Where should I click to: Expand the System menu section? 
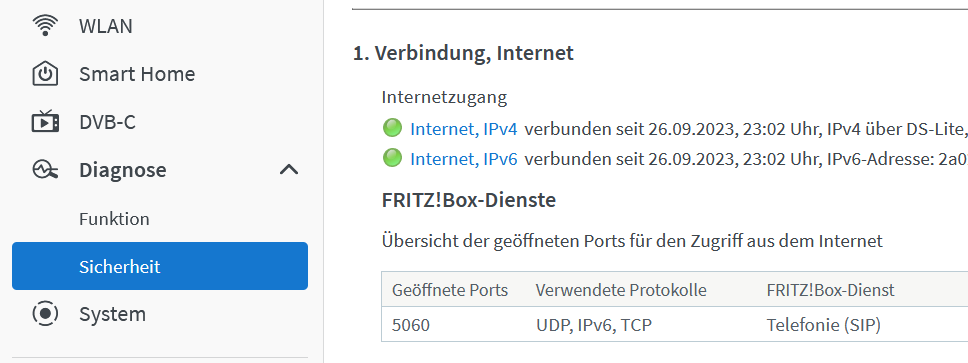160,314
